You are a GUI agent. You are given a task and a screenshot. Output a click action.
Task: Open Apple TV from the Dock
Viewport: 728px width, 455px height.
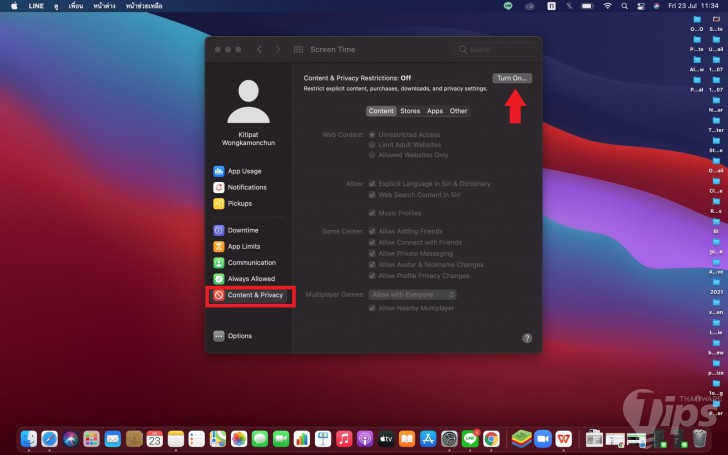tap(386, 438)
